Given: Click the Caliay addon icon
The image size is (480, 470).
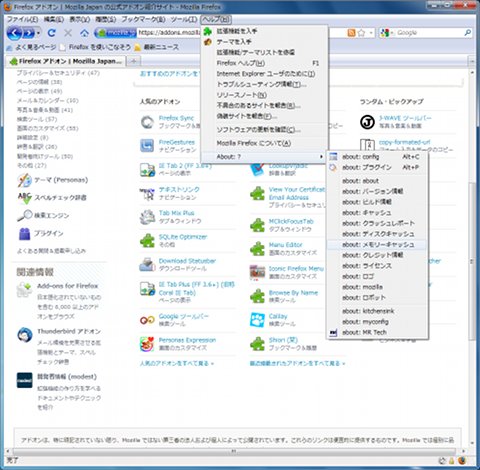Looking at the screenshot, I should (257, 320).
